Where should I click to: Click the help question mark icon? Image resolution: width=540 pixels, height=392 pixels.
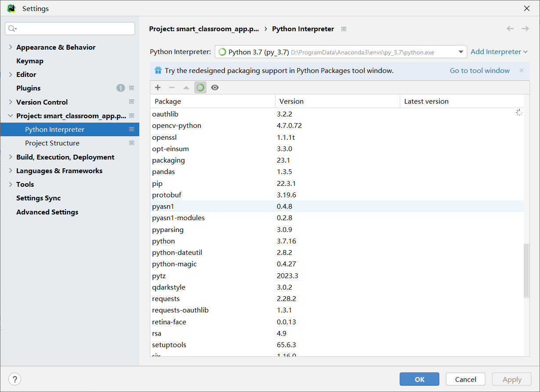point(14,379)
